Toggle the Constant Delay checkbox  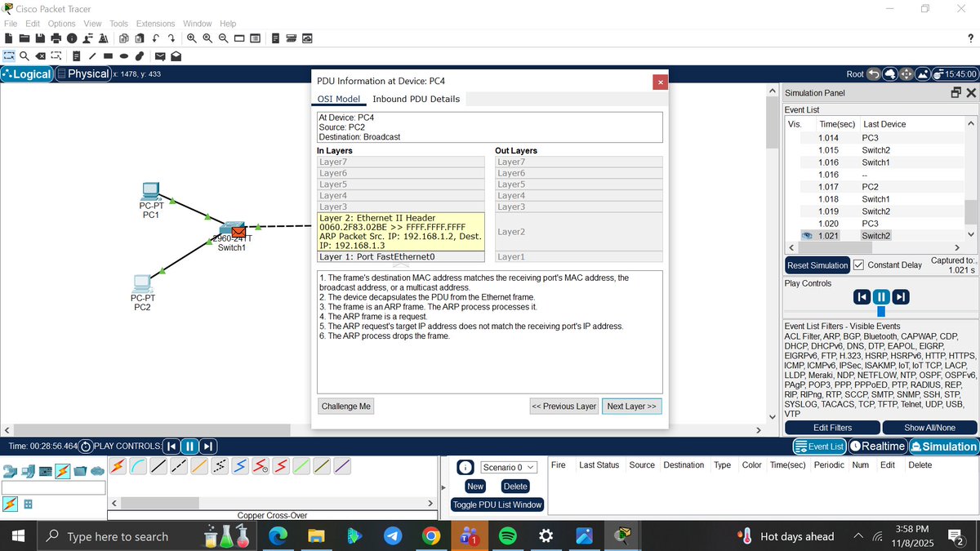click(858, 265)
